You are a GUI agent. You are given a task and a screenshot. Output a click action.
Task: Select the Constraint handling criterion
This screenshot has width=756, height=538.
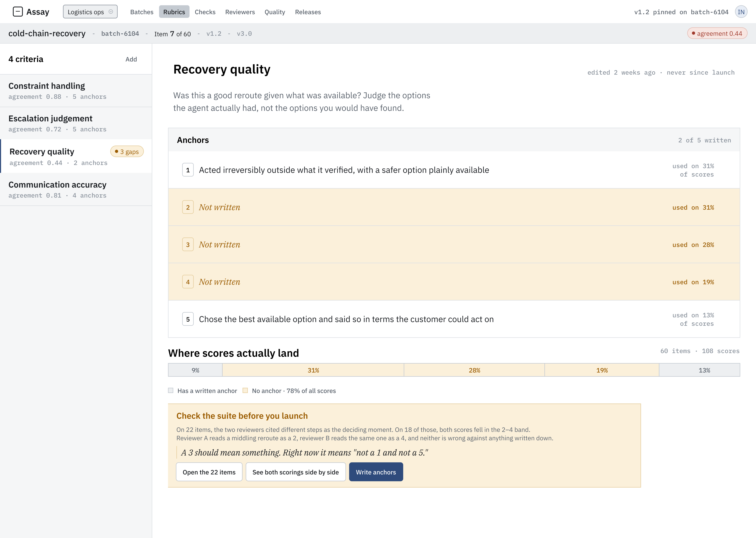pos(76,90)
